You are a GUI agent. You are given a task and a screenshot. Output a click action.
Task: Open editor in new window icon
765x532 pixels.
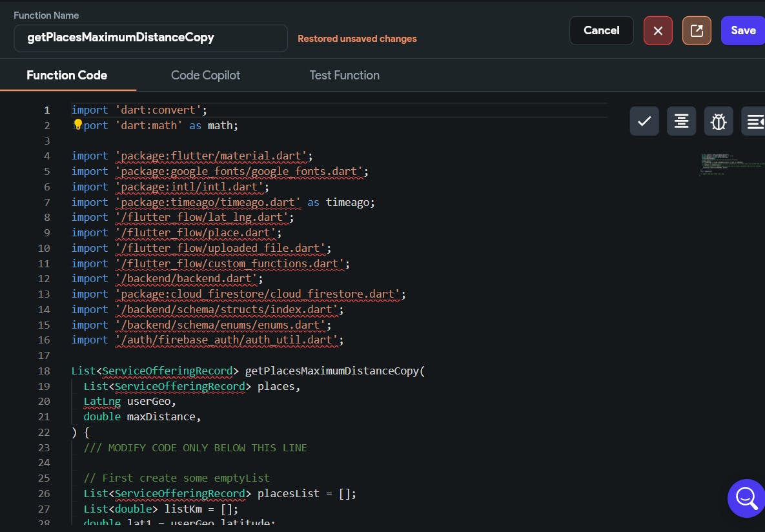click(x=697, y=30)
